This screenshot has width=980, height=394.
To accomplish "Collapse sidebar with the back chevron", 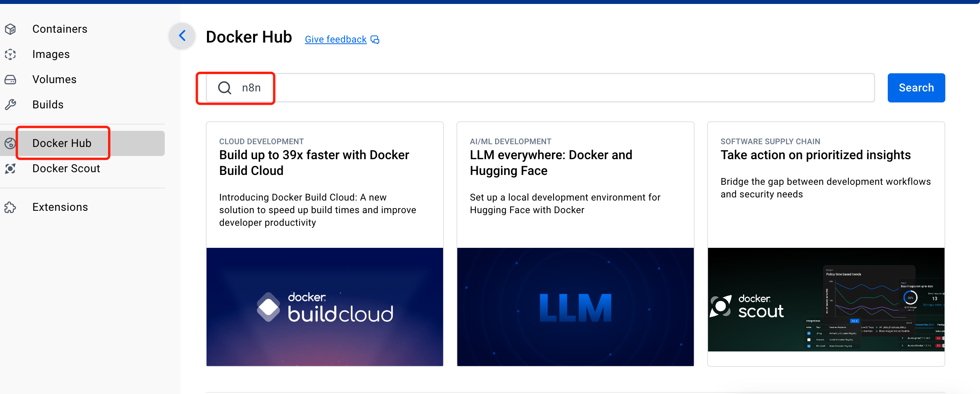I will (182, 36).
